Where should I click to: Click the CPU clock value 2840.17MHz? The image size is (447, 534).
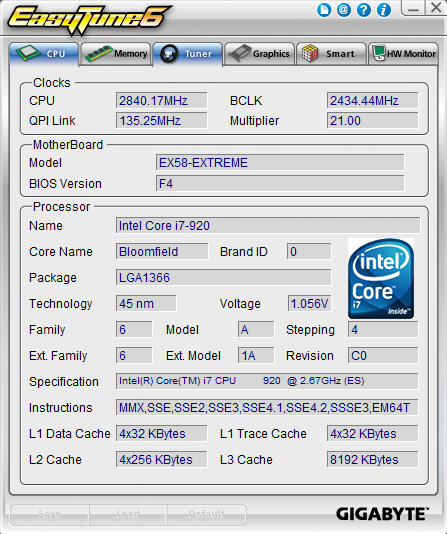coord(161,100)
